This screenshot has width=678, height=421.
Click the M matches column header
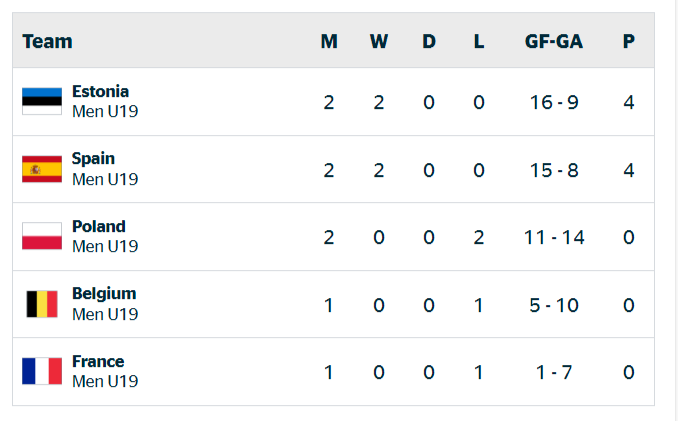(x=329, y=41)
